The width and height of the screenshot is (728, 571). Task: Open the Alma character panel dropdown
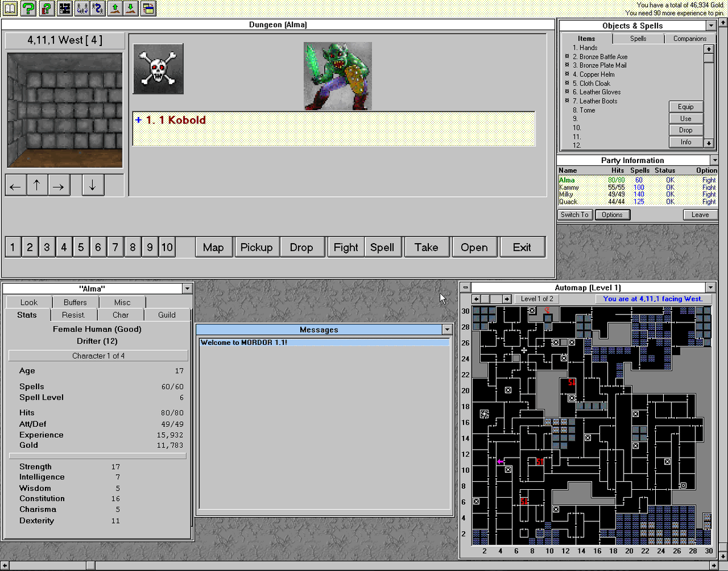click(187, 289)
